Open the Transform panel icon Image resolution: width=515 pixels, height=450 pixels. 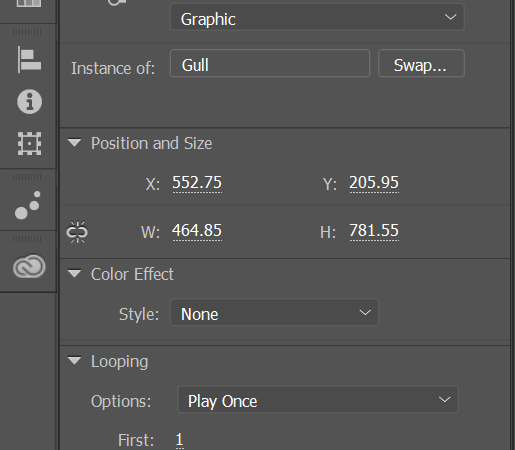[29, 144]
